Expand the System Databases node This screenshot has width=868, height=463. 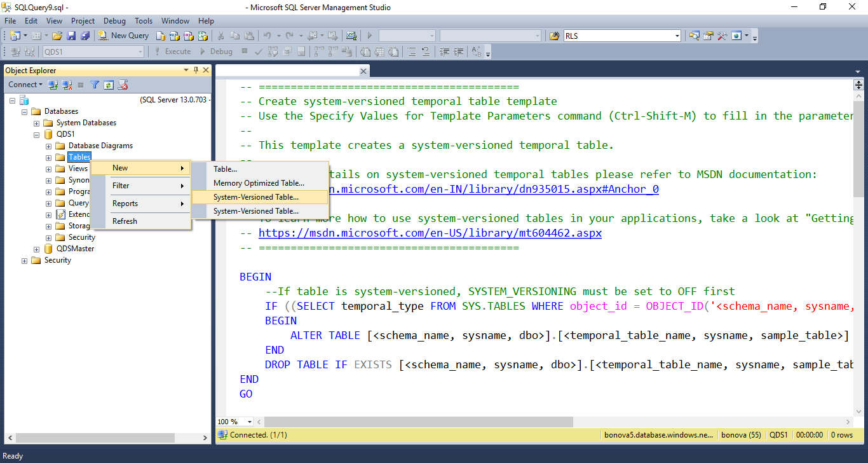click(x=37, y=123)
